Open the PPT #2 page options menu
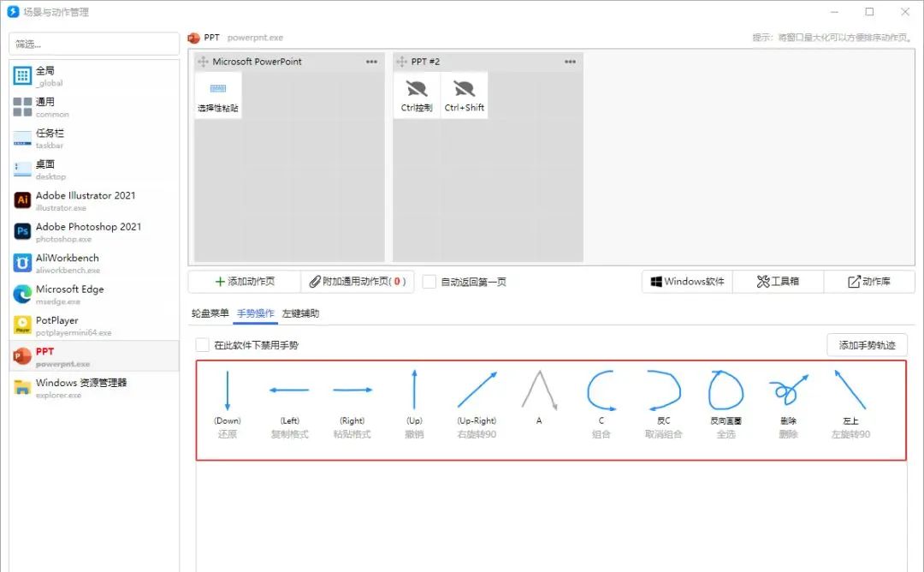This screenshot has width=924, height=572. (x=570, y=62)
